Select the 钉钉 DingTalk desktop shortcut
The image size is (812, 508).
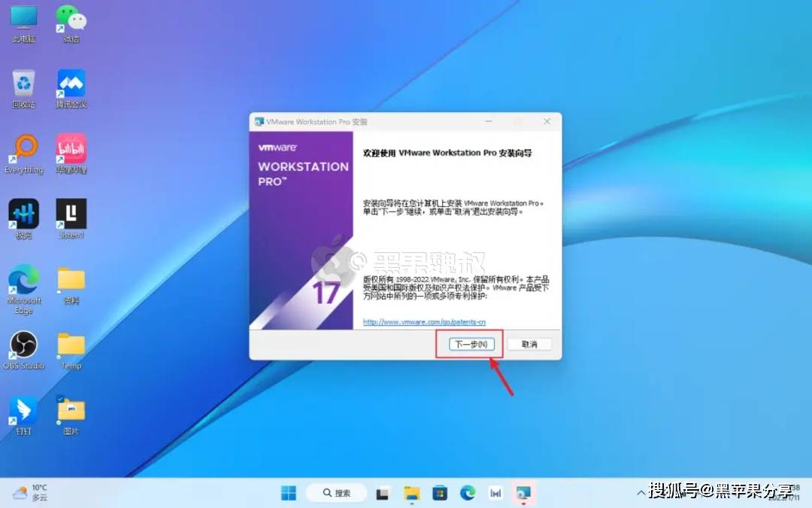(x=24, y=415)
